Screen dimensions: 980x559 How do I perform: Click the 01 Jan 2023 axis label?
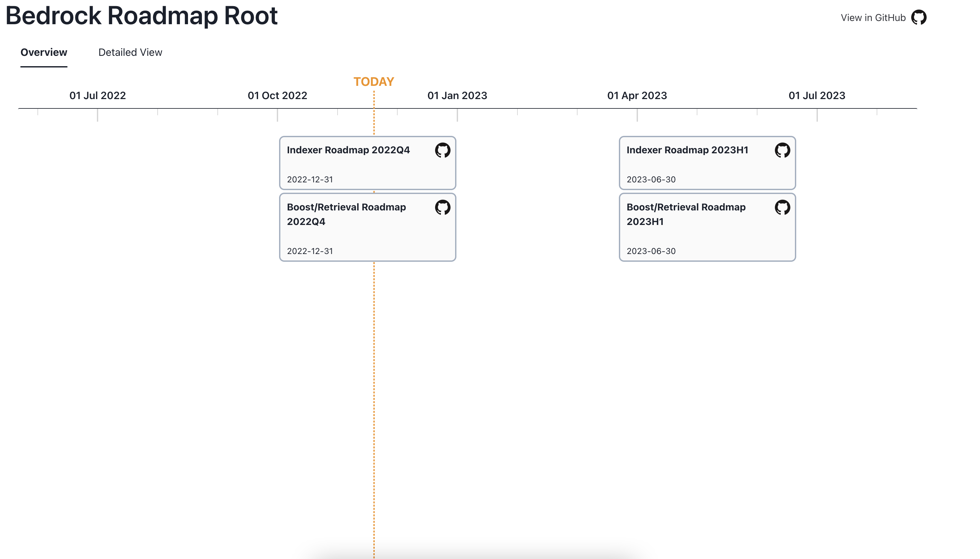click(x=457, y=96)
